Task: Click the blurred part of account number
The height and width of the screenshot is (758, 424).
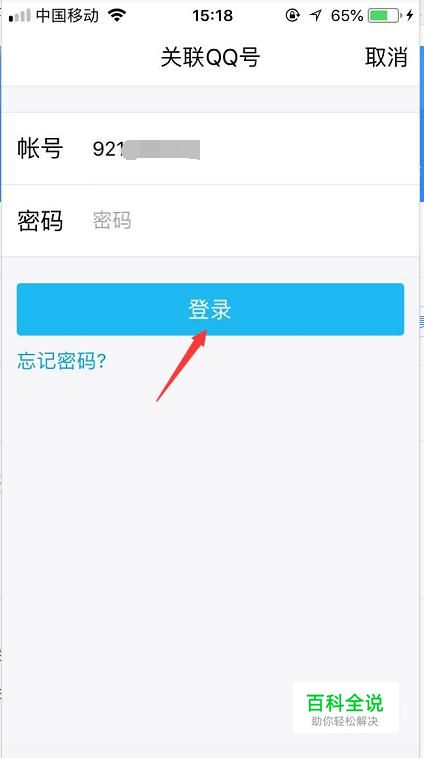Action: coord(161,149)
